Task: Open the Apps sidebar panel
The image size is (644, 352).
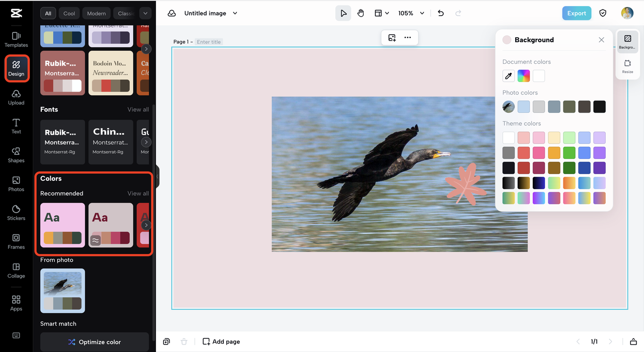Action: tap(16, 303)
